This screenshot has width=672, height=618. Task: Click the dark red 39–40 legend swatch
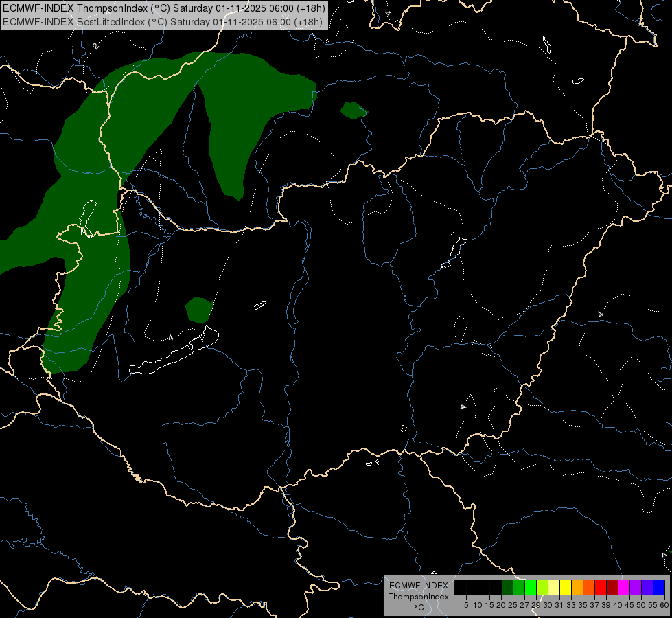click(612, 587)
